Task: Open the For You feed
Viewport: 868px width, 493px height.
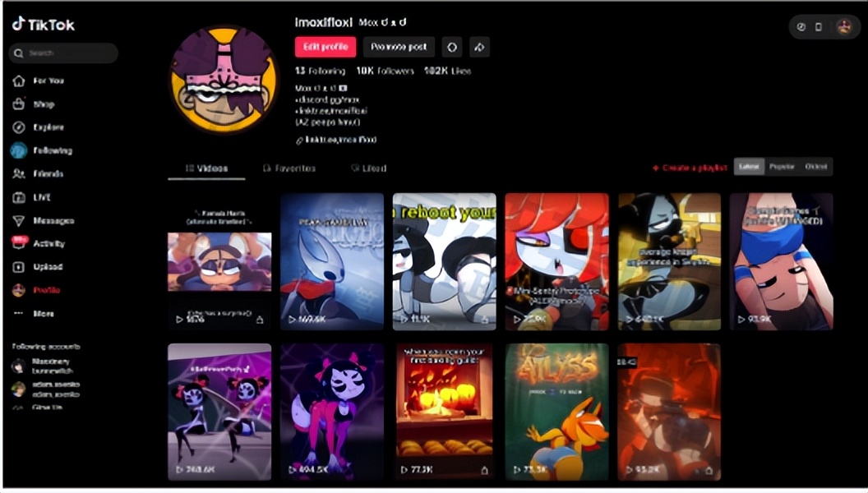Action: (x=48, y=81)
